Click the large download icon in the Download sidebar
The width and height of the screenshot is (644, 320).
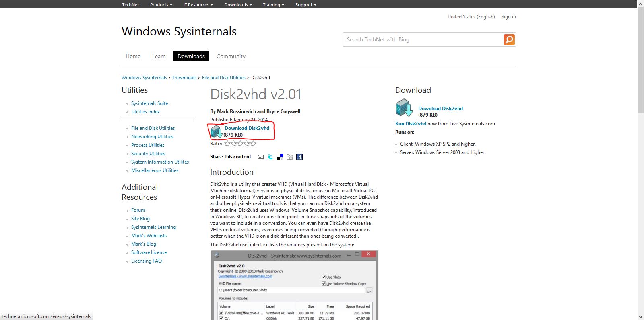(x=404, y=108)
